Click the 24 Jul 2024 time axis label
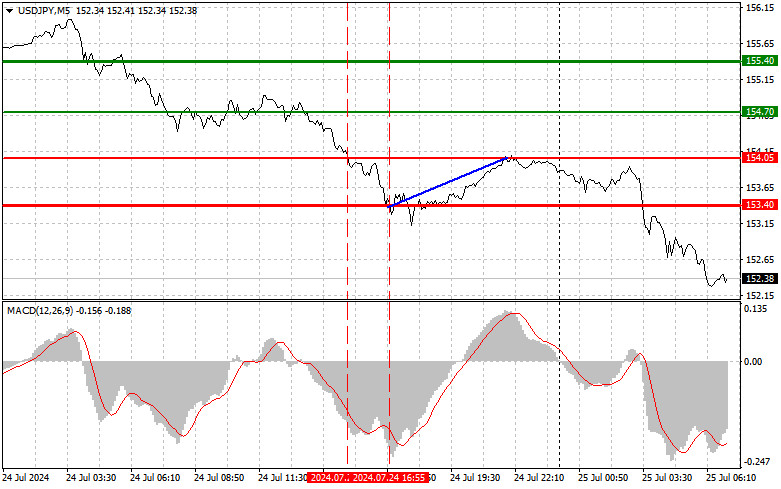 point(25,478)
